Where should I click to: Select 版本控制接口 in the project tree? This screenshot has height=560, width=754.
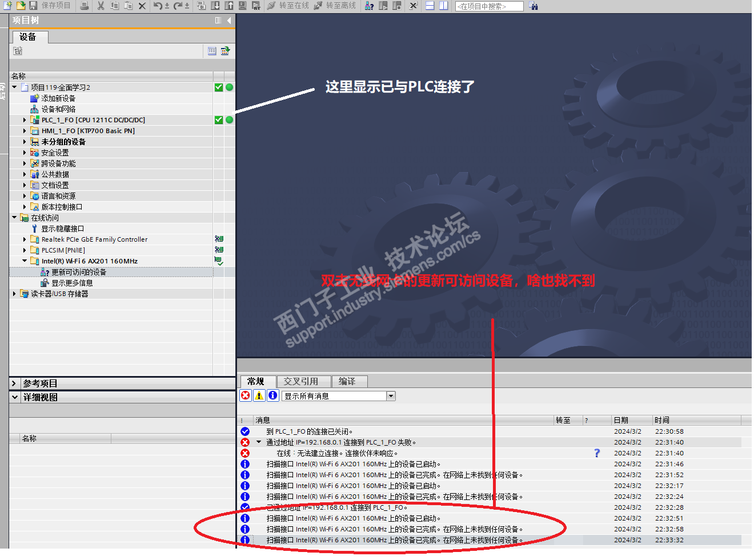[x=62, y=207]
